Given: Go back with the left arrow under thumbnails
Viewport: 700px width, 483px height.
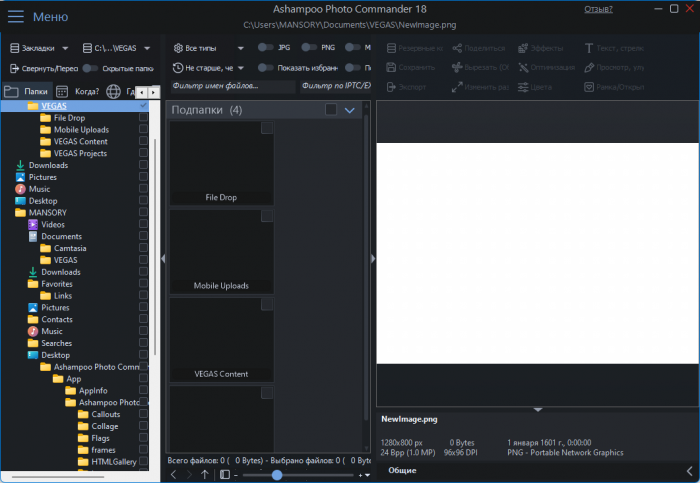Looking at the screenshot, I should [174, 475].
